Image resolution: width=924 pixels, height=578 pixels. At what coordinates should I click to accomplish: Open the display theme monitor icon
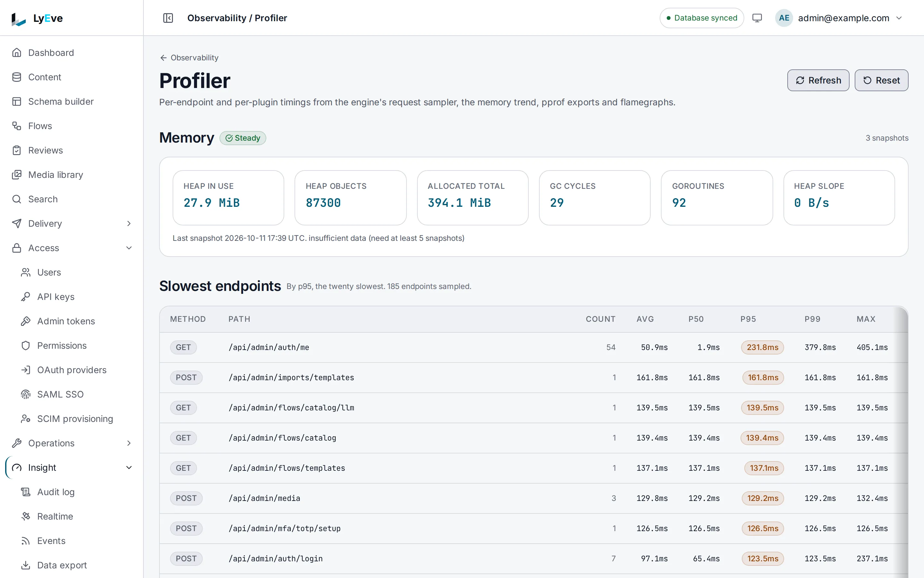(x=757, y=18)
